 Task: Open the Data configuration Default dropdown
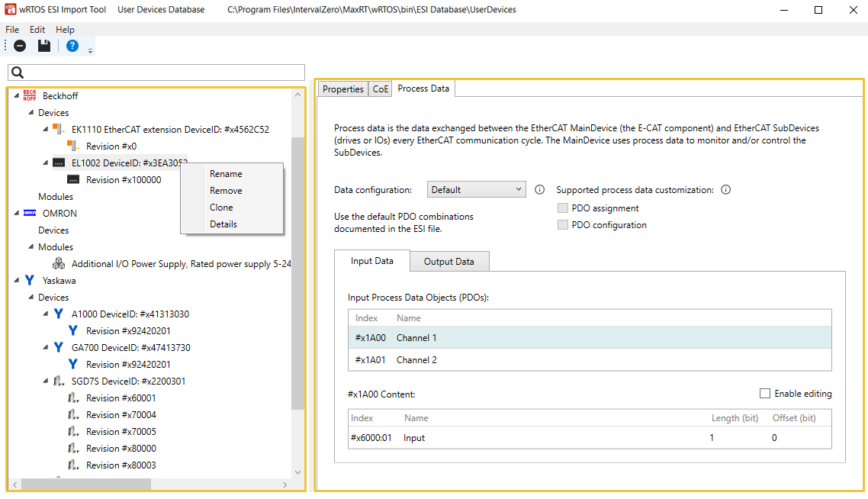coord(476,190)
